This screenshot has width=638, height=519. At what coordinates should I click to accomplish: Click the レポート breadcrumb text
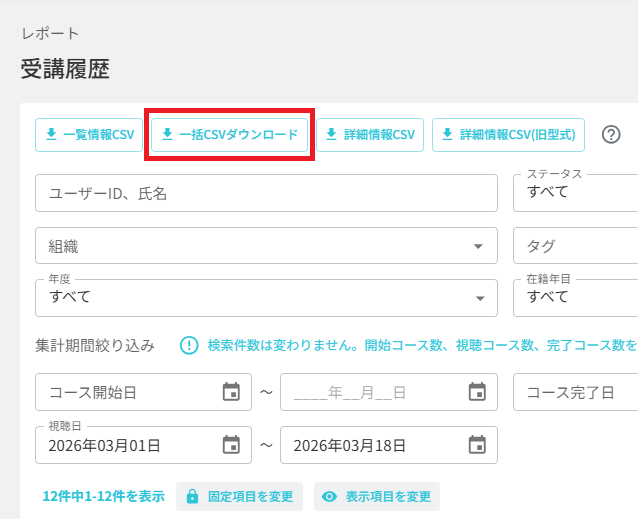coord(50,33)
